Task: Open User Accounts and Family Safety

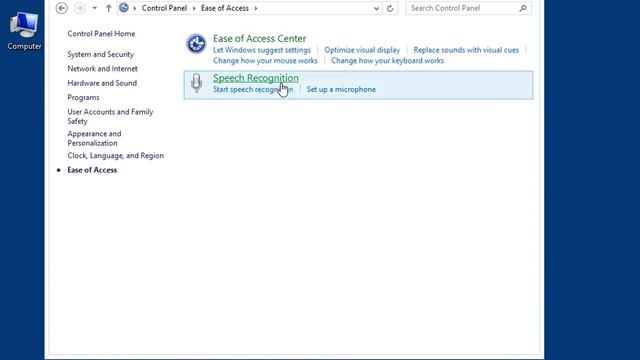Action: (110, 116)
